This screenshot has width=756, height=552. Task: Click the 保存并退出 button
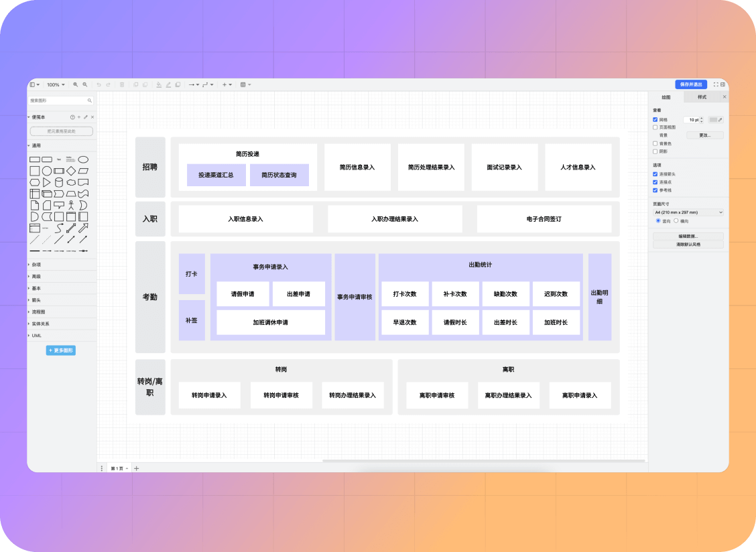click(690, 84)
